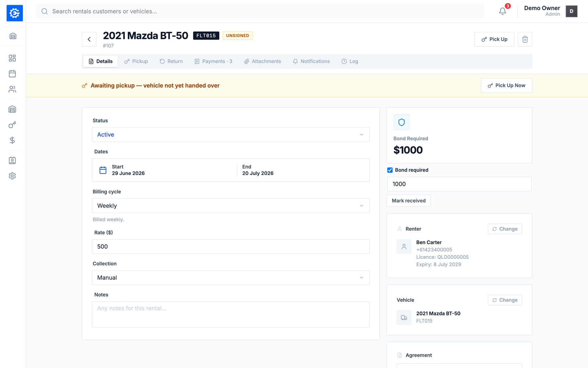Click the search rentals customers or vehicles field
Screen dimensions: 588x368
click(260, 11)
